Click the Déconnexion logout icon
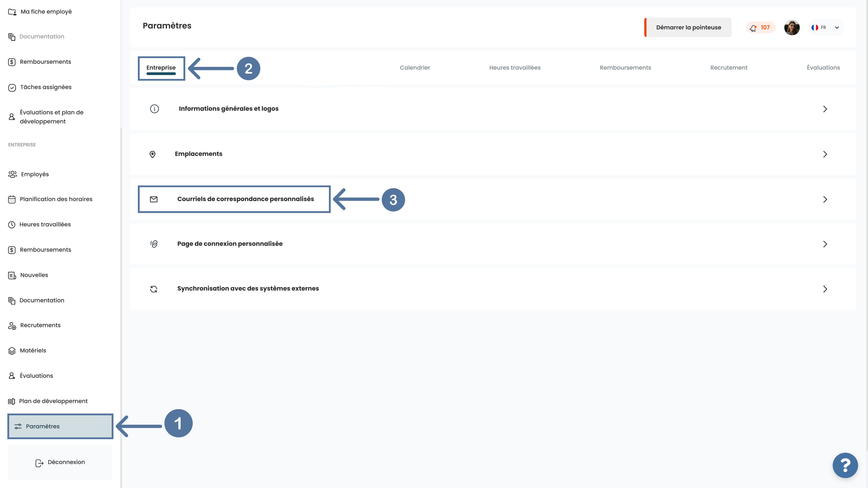Screen dimensions: 868x488 (39, 463)
